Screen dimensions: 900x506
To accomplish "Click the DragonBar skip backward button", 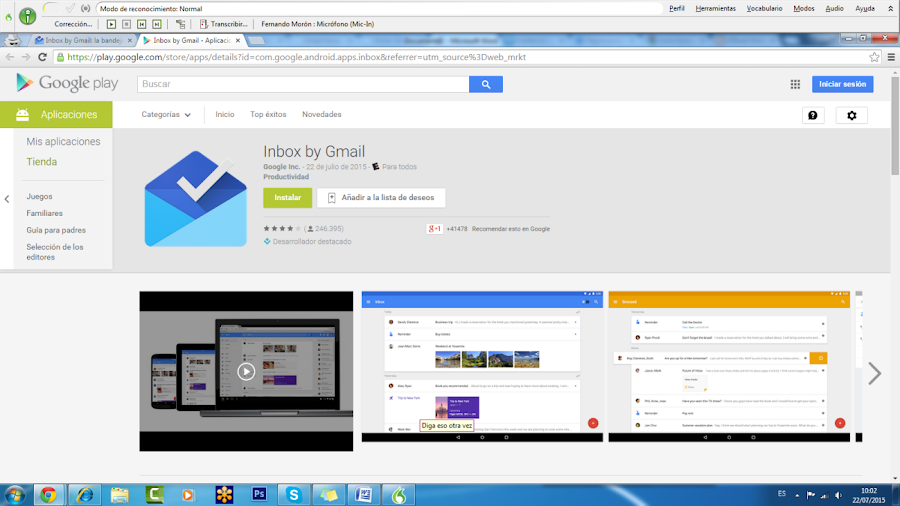I will (x=142, y=24).
